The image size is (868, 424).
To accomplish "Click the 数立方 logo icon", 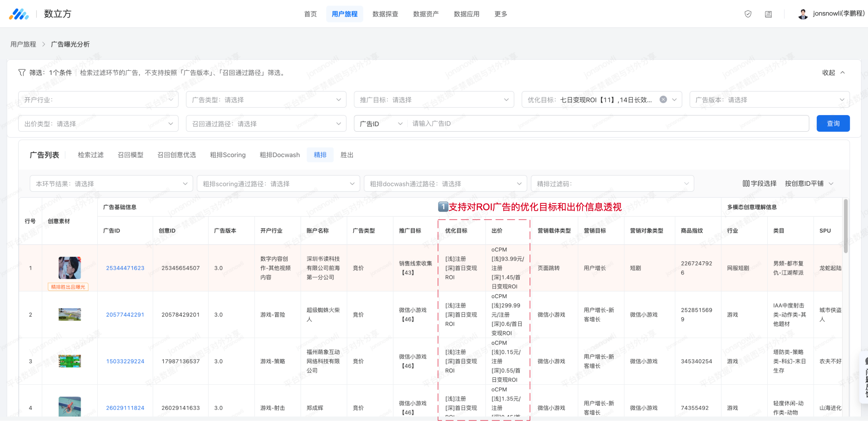I will [x=18, y=14].
